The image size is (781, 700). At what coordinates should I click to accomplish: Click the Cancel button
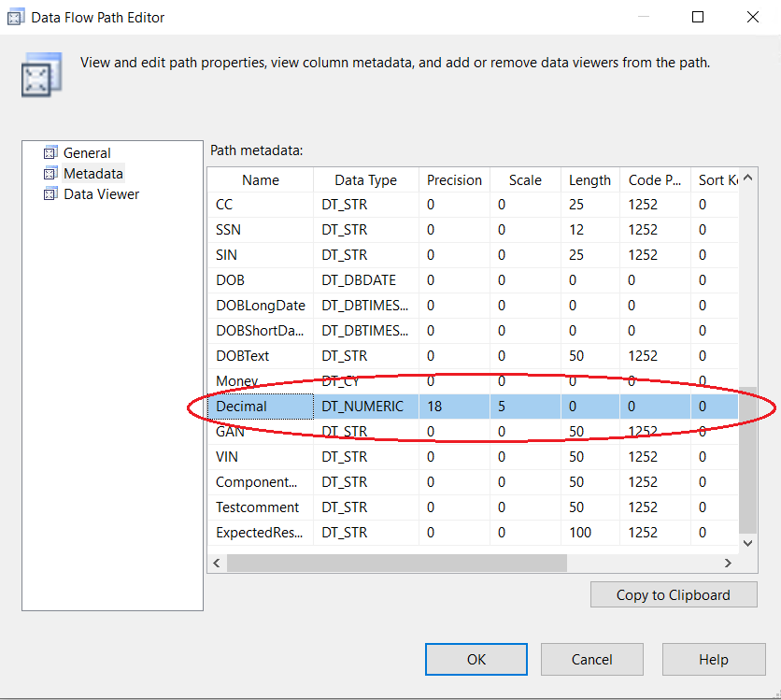(x=591, y=659)
